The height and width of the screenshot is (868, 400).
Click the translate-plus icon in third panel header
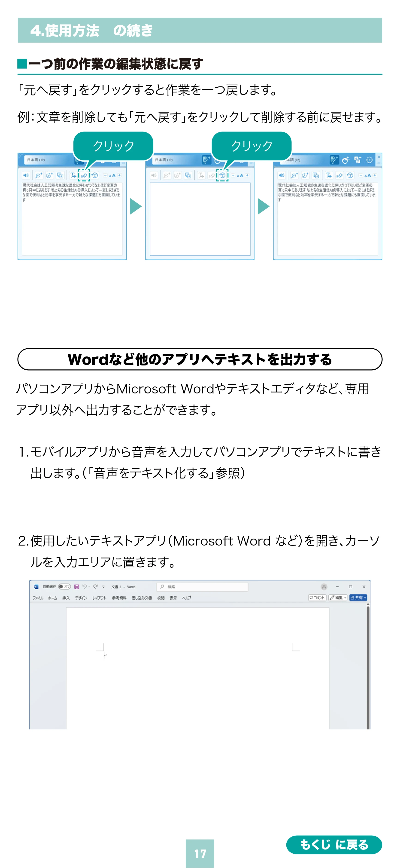358,160
